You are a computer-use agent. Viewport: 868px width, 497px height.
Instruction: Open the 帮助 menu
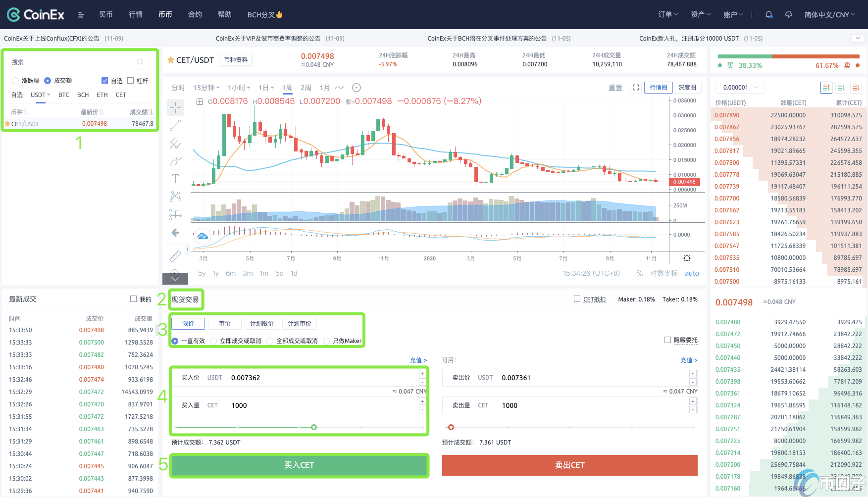point(225,15)
